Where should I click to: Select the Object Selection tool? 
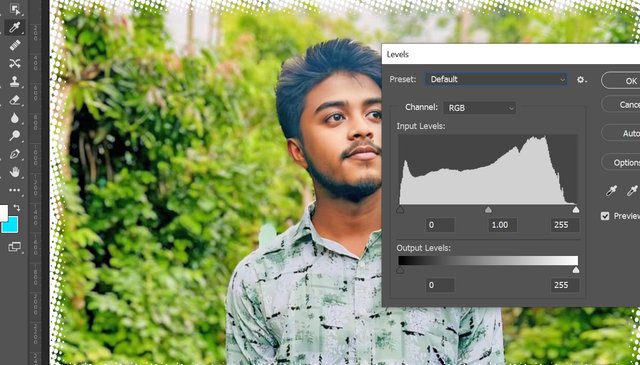tap(15, 9)
